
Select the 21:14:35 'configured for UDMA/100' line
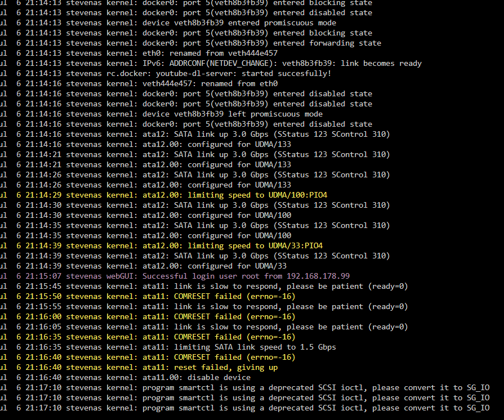tap(146, 235)
